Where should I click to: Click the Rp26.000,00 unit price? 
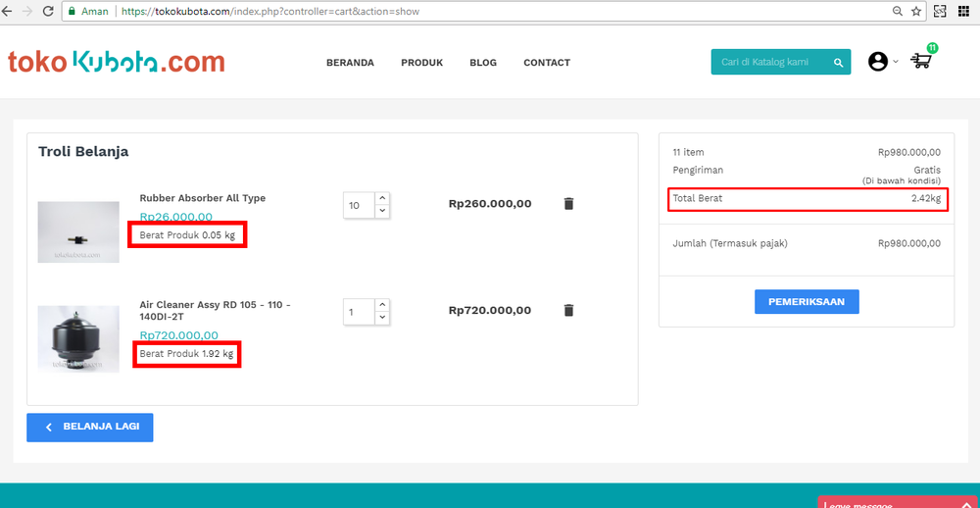click(x=176, y=217)
